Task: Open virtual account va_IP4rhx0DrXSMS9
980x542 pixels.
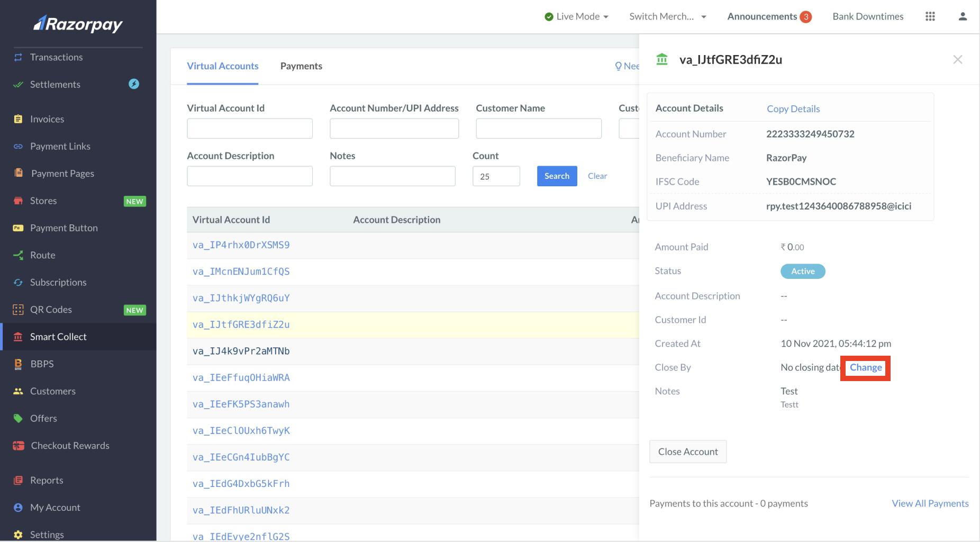Action: coord(241,245)
